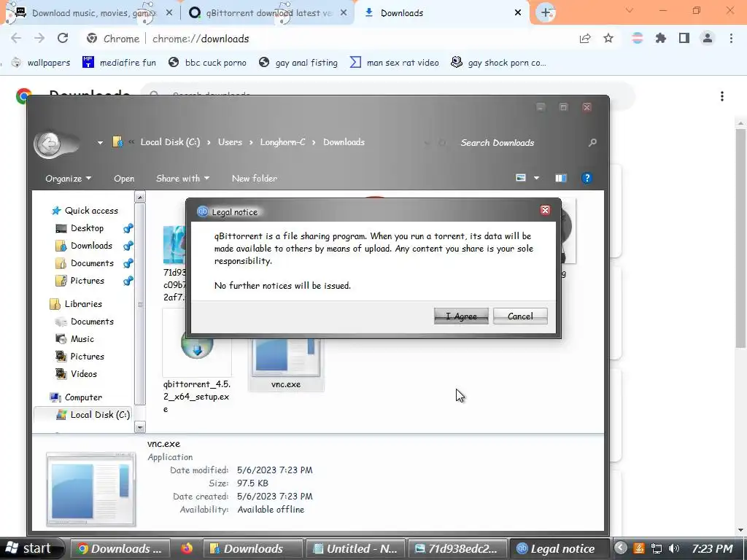
Task: Click Longhorn-C in the address breadcrumb
Action: [x=282, y=142]
